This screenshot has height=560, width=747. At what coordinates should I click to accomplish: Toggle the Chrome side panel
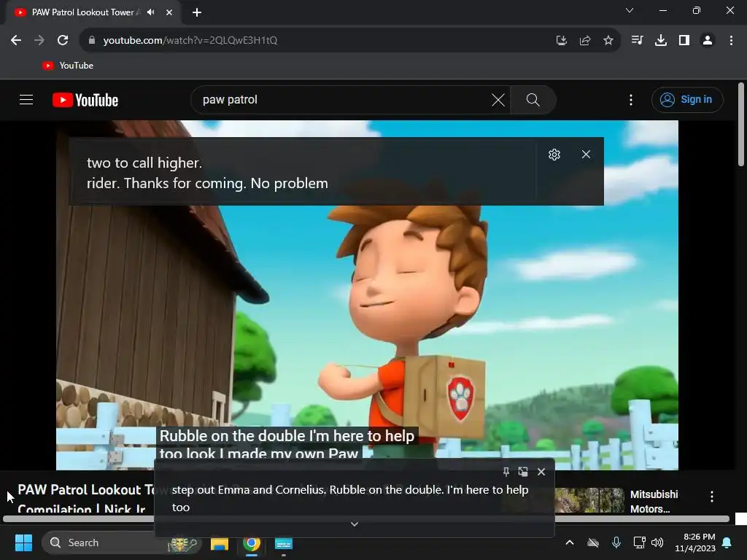click(684, 41)
